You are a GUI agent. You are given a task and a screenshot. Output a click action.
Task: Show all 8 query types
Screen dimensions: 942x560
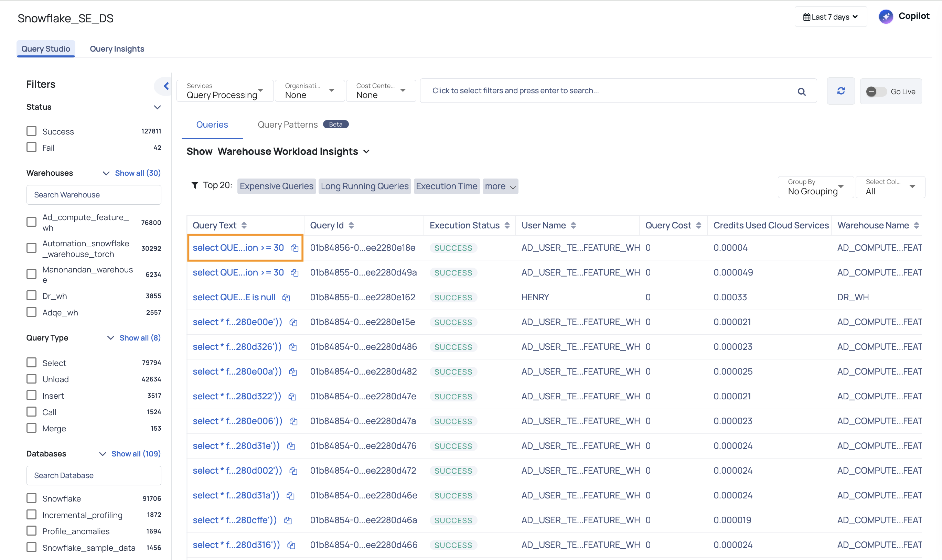click(x=140, y=338)
